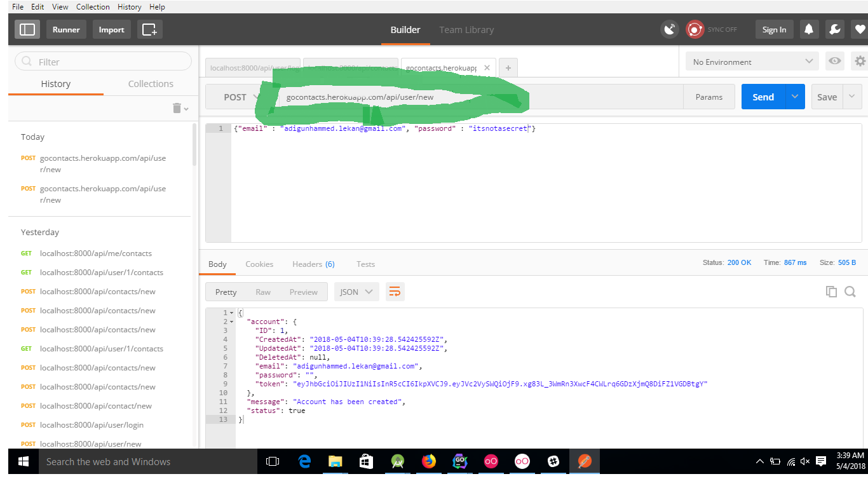The image size is (868, 488).
Task: Toggle line wrap icon in response
Action: click(395, 292)
